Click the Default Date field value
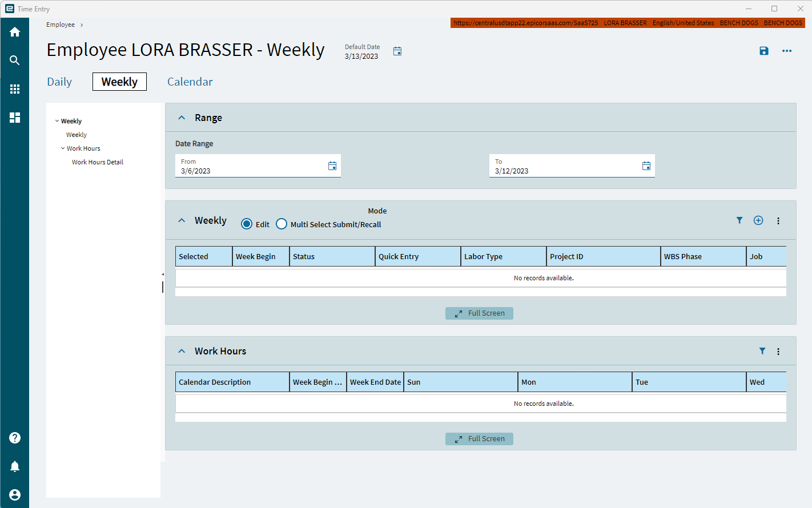 [361, 56]
